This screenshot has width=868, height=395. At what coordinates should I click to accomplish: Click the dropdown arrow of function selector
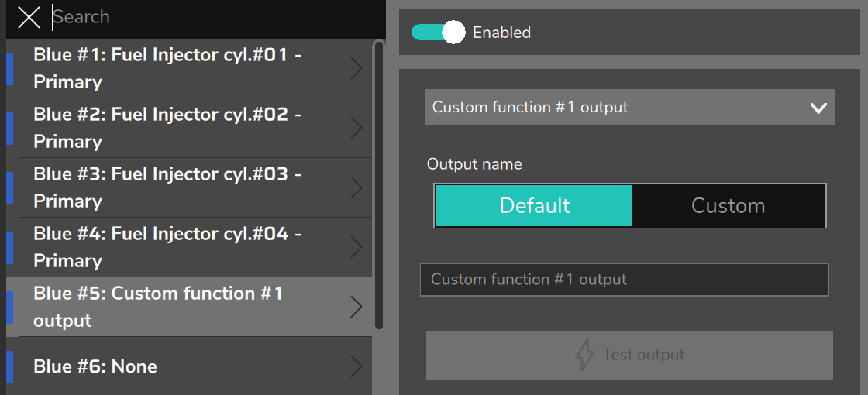coord(818,108)
